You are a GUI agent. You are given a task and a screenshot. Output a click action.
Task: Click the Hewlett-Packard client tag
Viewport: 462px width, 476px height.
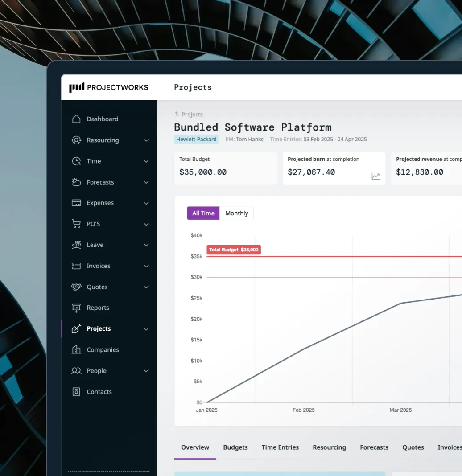click(x=196, y=139)
